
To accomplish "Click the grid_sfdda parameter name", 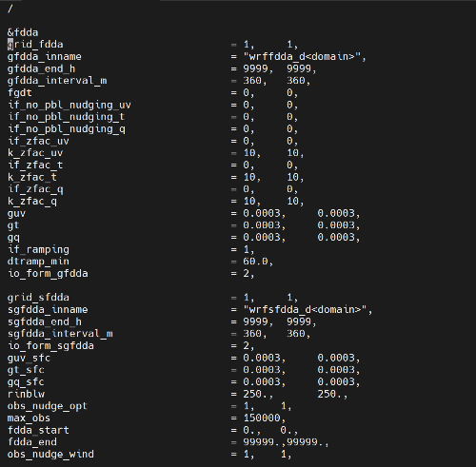I will pyautogui.click(x=38, y=298).
